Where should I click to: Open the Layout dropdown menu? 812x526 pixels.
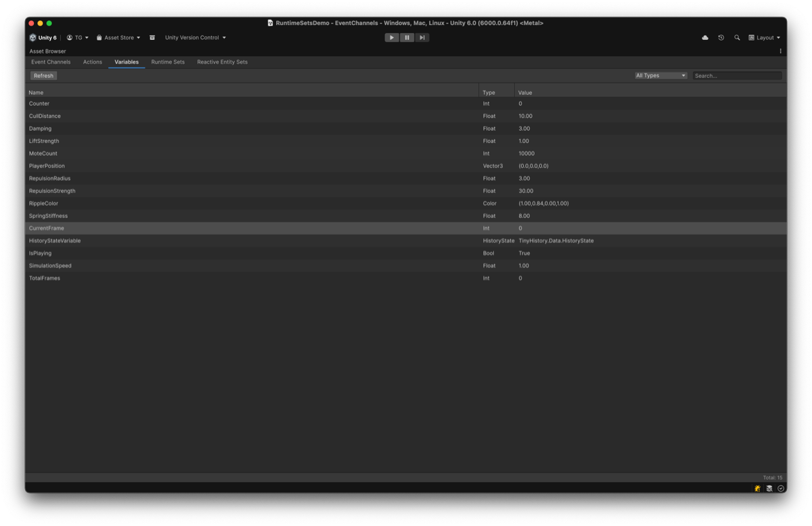tap(765, 37)
